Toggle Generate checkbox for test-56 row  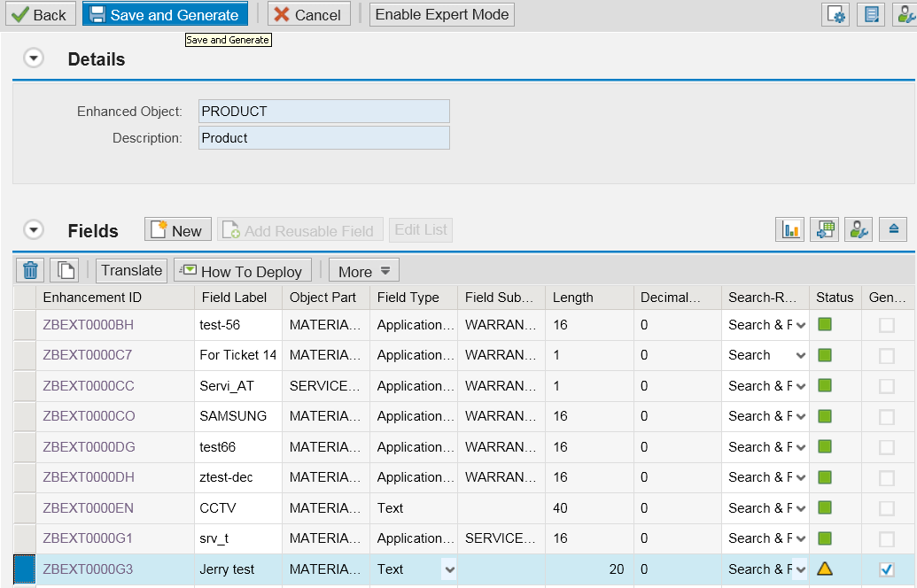[887, 325]
